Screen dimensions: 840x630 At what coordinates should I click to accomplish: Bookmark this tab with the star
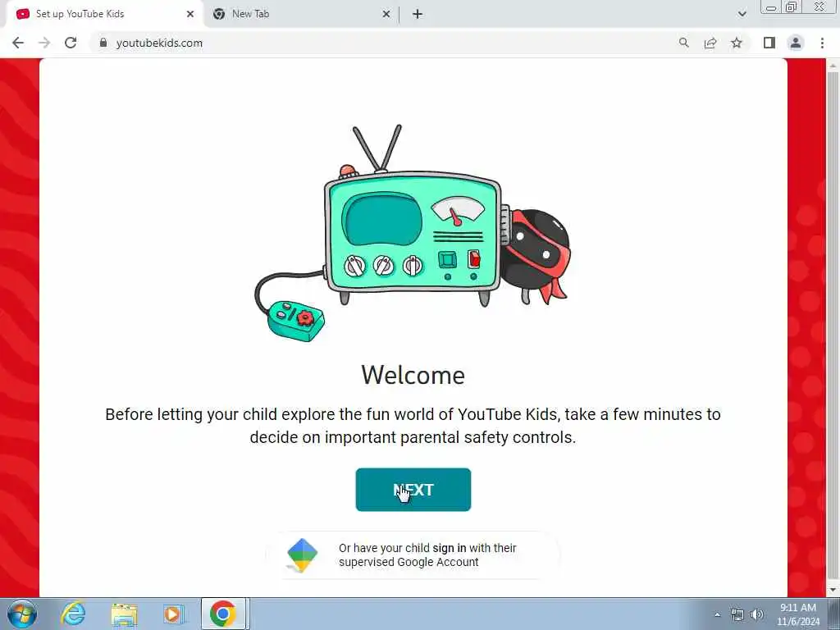(x=737, y=43)
